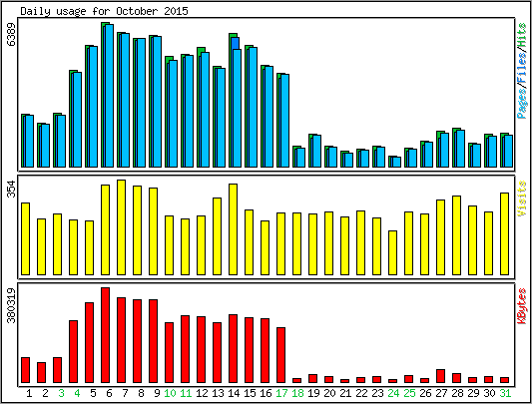Click the yellow Visits legend label
The image size is (532, 404).
[522, 199]
